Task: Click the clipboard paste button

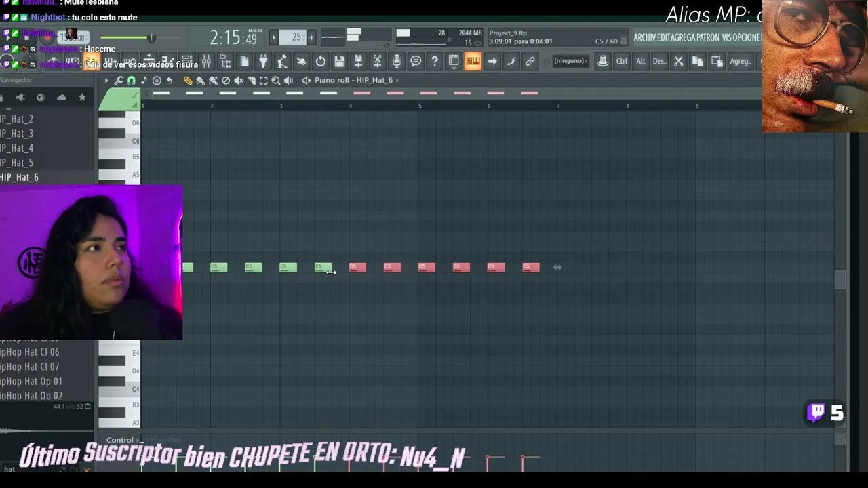Action: [717, 62]
